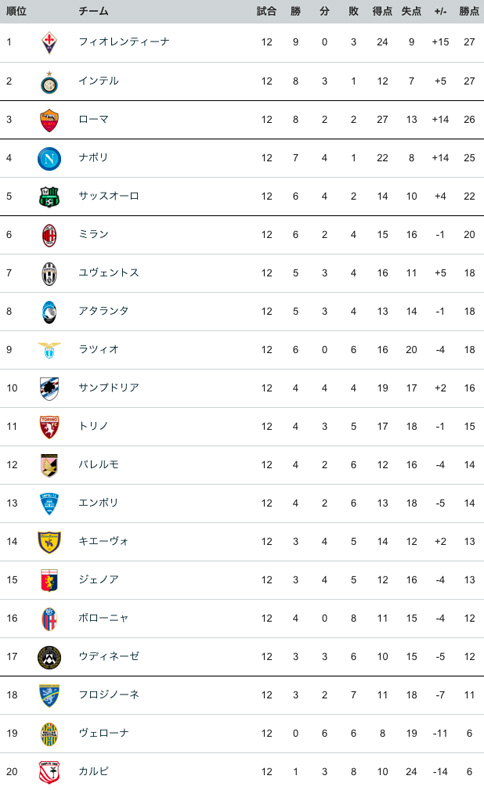Click the Udinese black crest

(49, 657)
